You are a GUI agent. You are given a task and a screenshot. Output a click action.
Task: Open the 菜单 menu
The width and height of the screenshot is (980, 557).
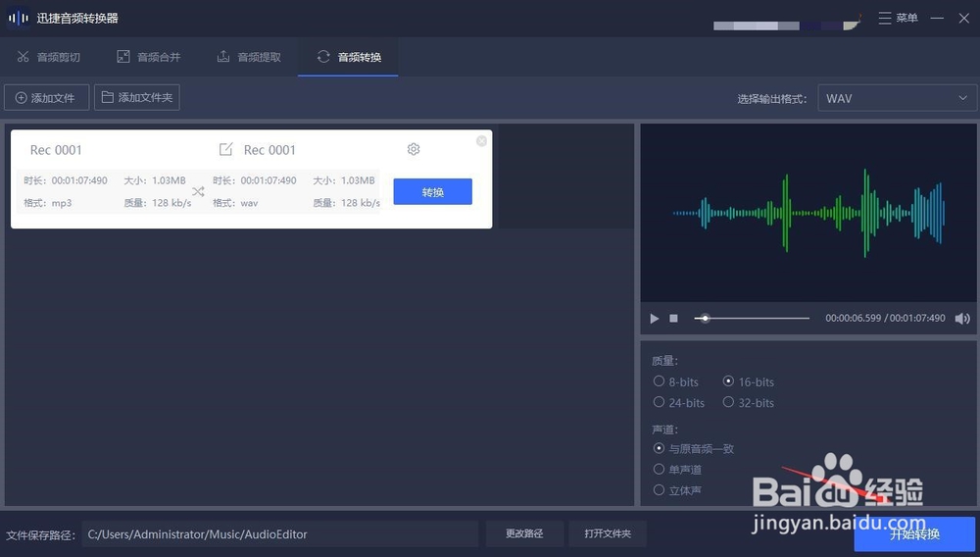point(898,18)
